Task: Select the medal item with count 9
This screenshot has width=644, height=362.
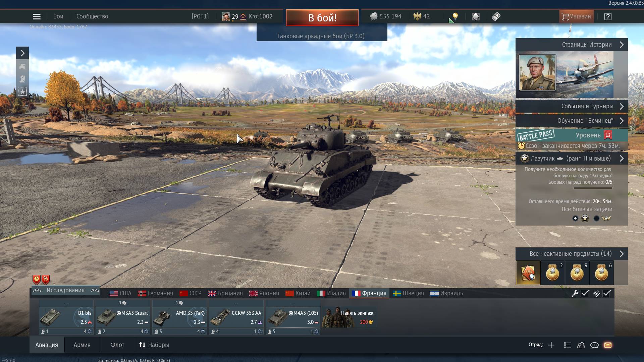Action: click(577, 273)
